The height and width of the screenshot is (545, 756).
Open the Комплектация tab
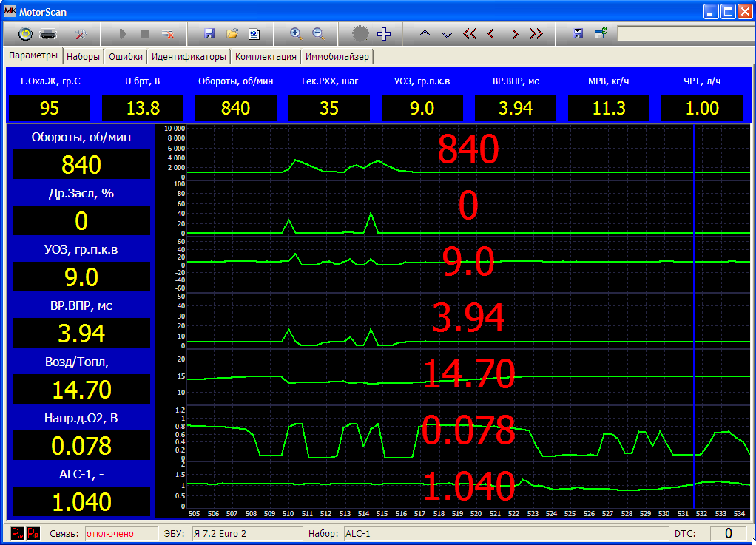point(266,56)
